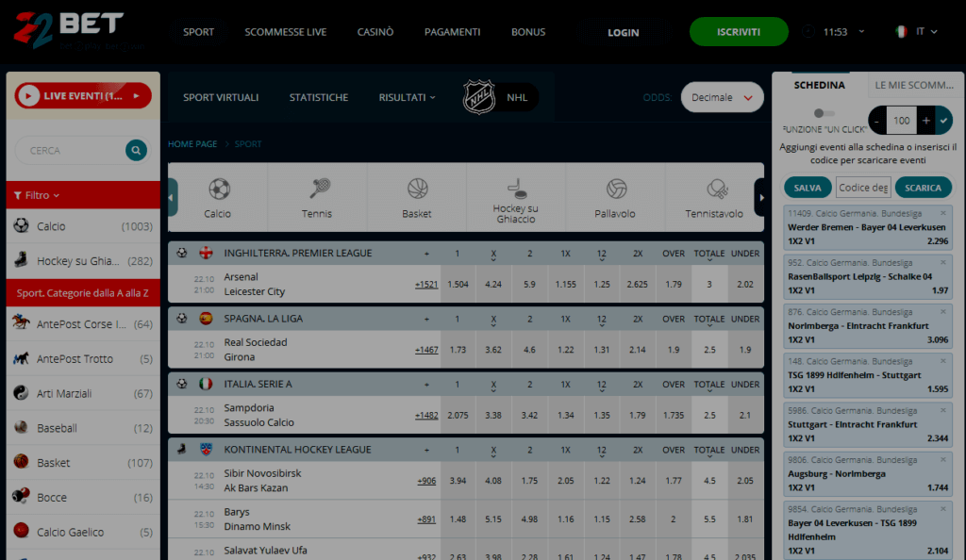Screen dimensions: 966x560
Task: Decrease stake with minus button
Action: pos(877,121)
